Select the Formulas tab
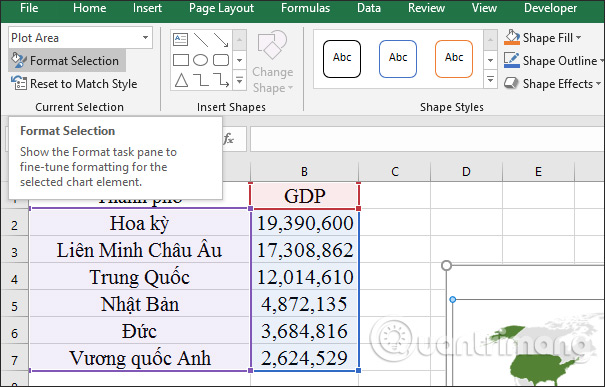Screen dimensions: 605x387 [305, 8]
